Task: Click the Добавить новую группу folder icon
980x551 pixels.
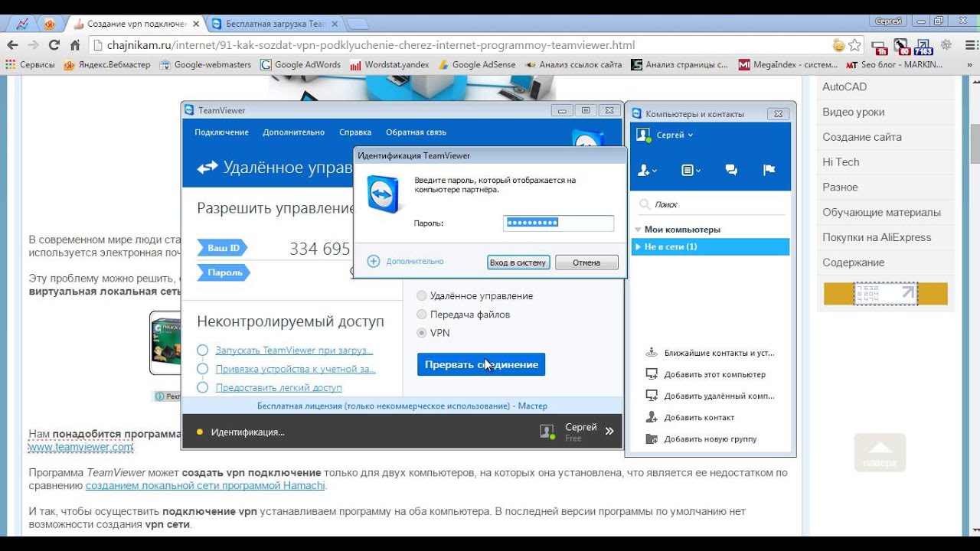Action: pos(652,439)
